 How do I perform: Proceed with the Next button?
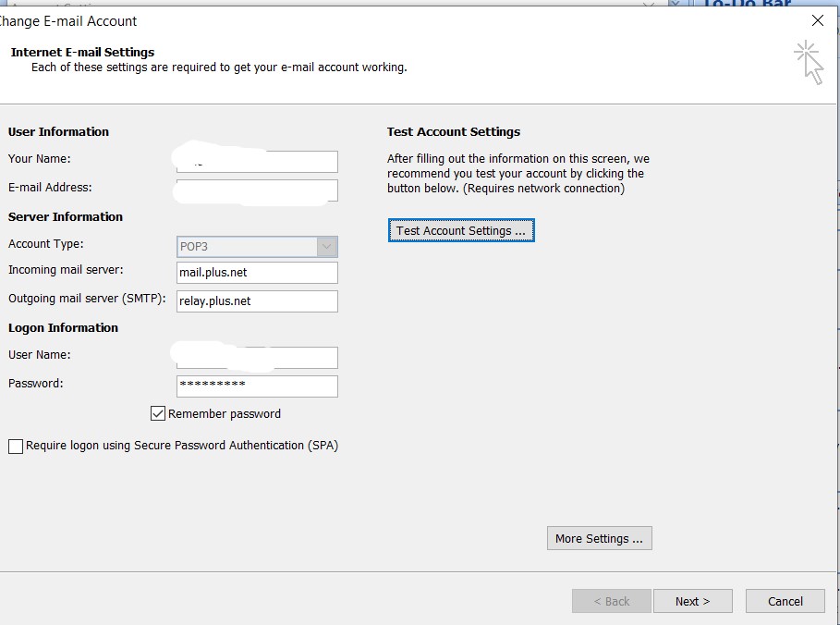(x=692, y=601)
